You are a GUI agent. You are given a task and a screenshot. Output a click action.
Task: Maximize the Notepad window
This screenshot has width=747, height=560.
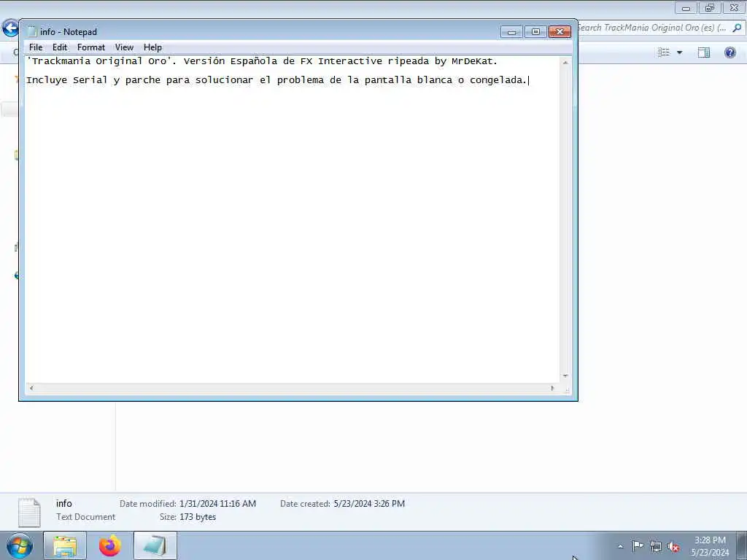click(536, 31)
